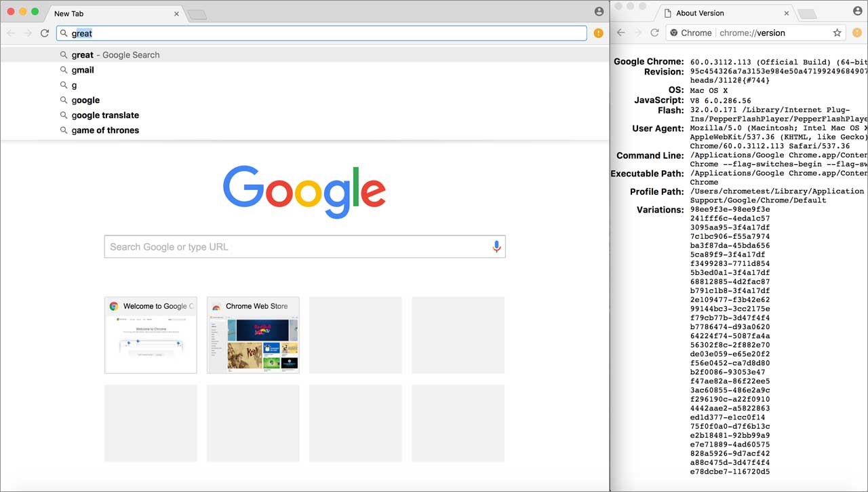Screen dimensions: 868x492
Task: Select the About Version tab
Action: click(726, 14)
